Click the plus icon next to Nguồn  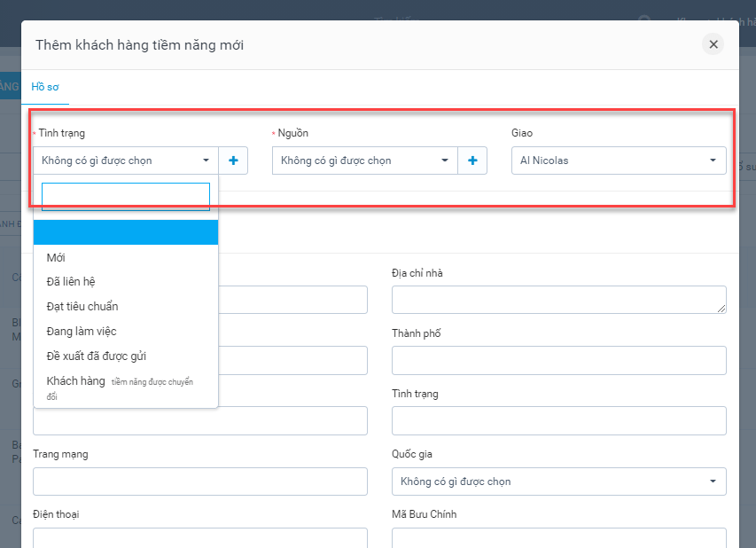472,160
